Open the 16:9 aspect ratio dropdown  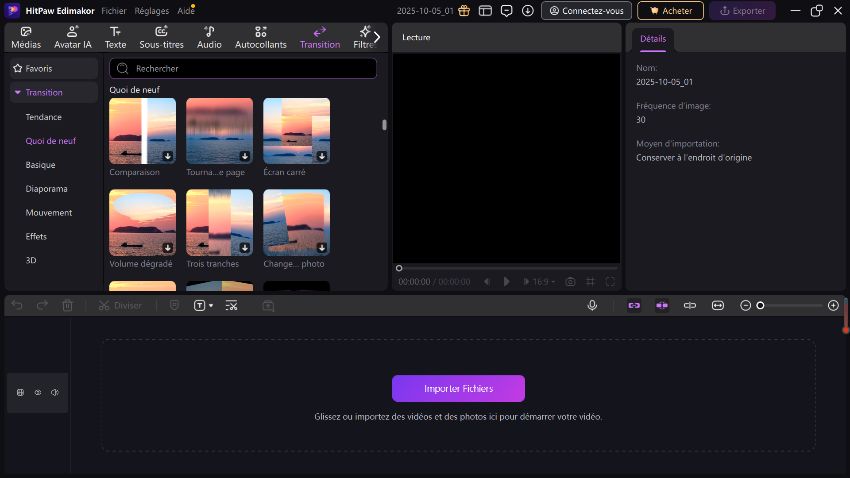tap(544, 282)
